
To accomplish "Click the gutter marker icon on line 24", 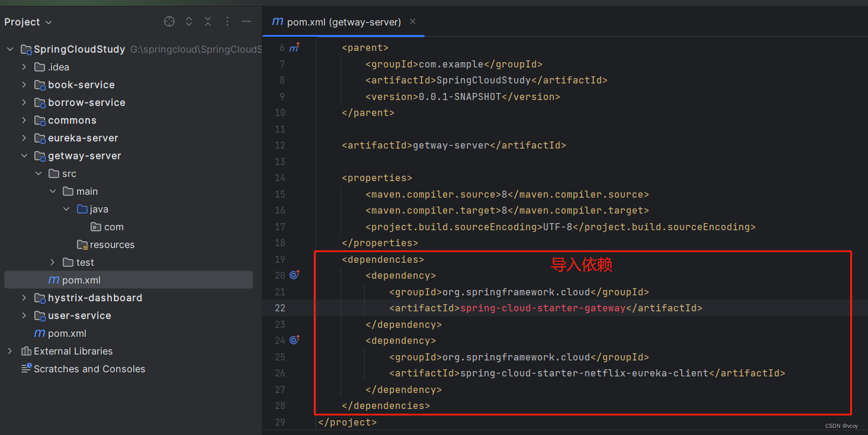I will click(x=294, y=340).
